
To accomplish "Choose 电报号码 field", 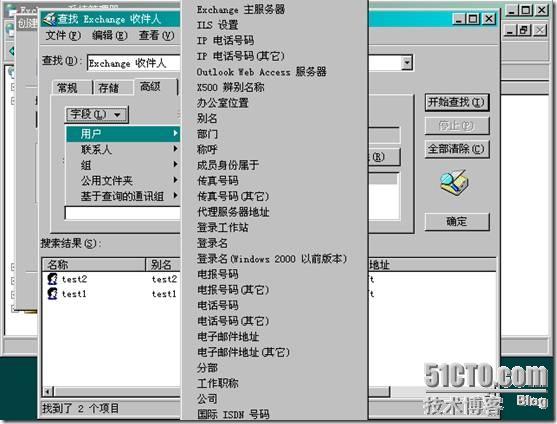I will tap(275, 274).
